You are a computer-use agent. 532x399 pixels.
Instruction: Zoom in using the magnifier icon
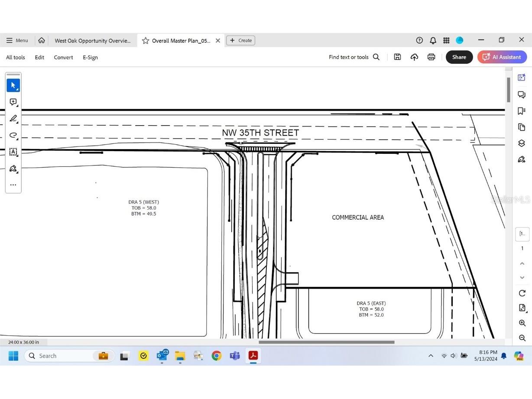tap(522, 323)
